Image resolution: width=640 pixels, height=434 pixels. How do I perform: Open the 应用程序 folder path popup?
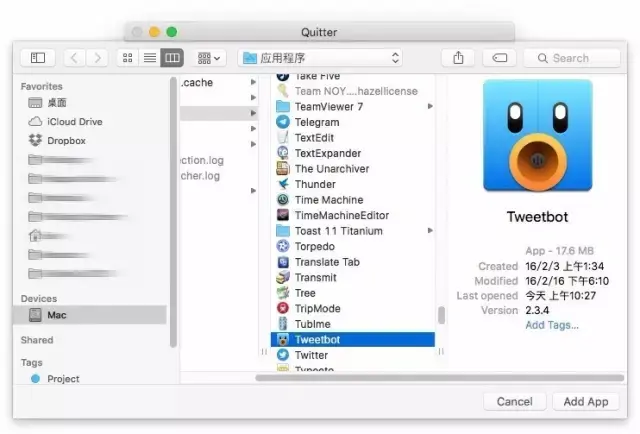[320, 58]
